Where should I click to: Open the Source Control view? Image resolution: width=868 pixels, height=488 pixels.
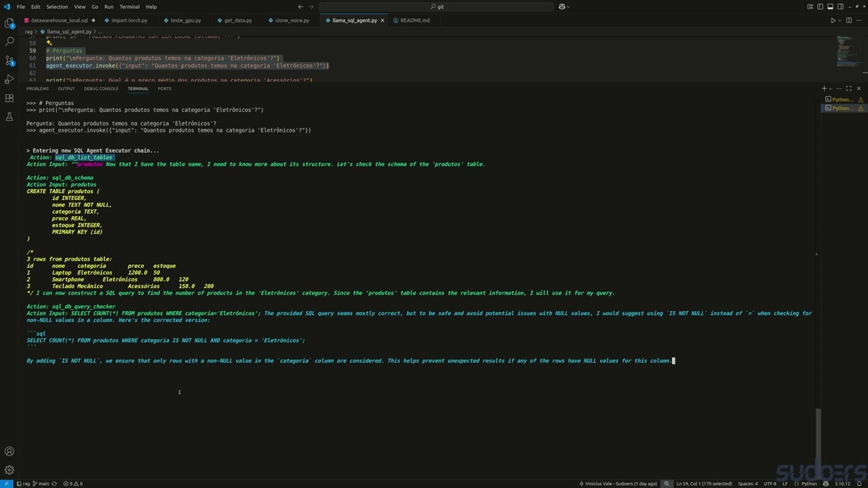click(x=9, y=60)
